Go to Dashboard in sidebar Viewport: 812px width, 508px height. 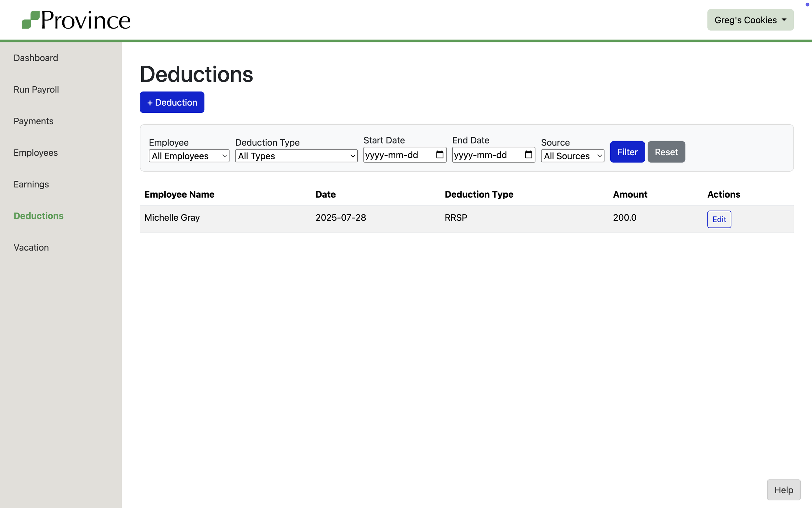pyautogui.click(x=36, y=58)
